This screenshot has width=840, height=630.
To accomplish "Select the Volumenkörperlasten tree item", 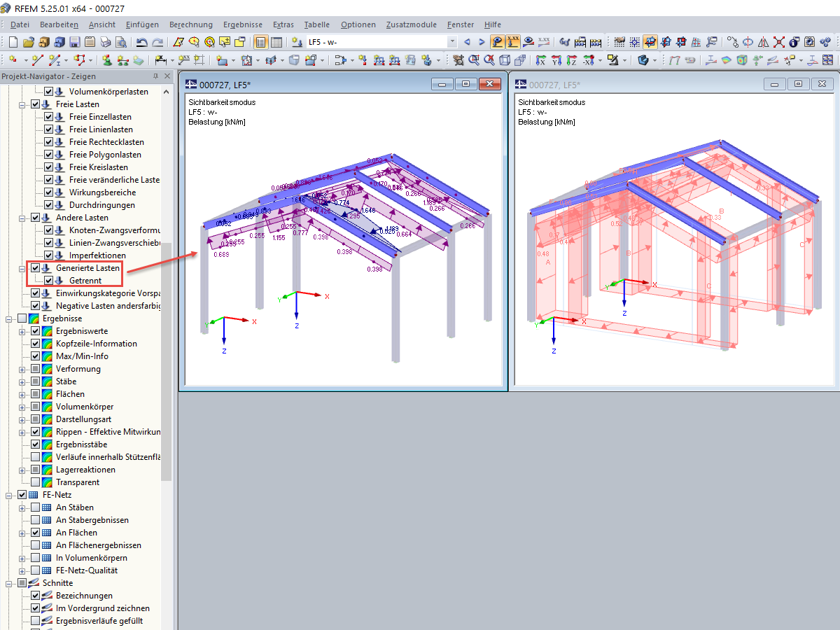I will (108, 92).
